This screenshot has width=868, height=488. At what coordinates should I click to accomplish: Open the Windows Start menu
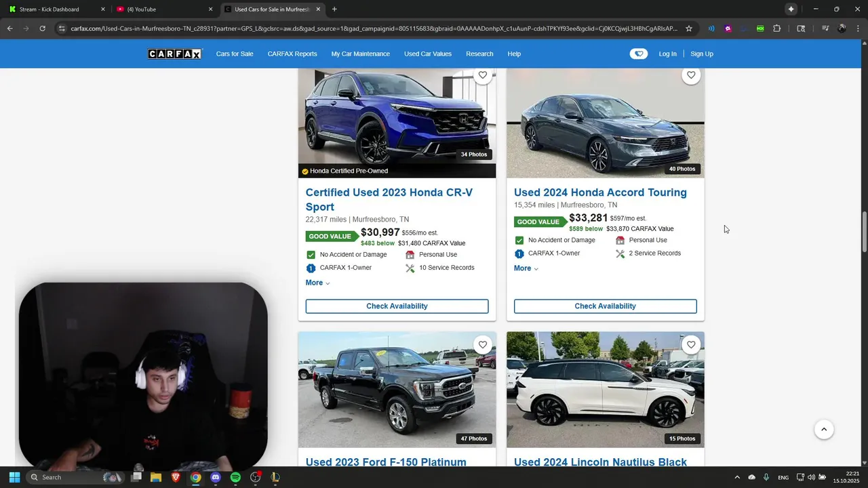click(14, 477)
